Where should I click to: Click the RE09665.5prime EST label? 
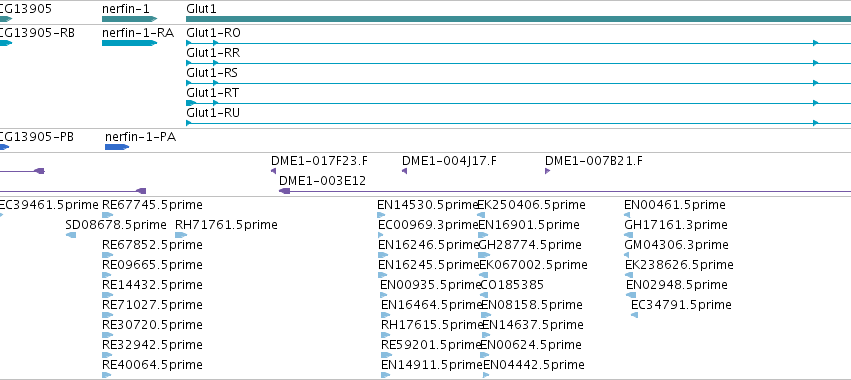[x=153, y=264]
